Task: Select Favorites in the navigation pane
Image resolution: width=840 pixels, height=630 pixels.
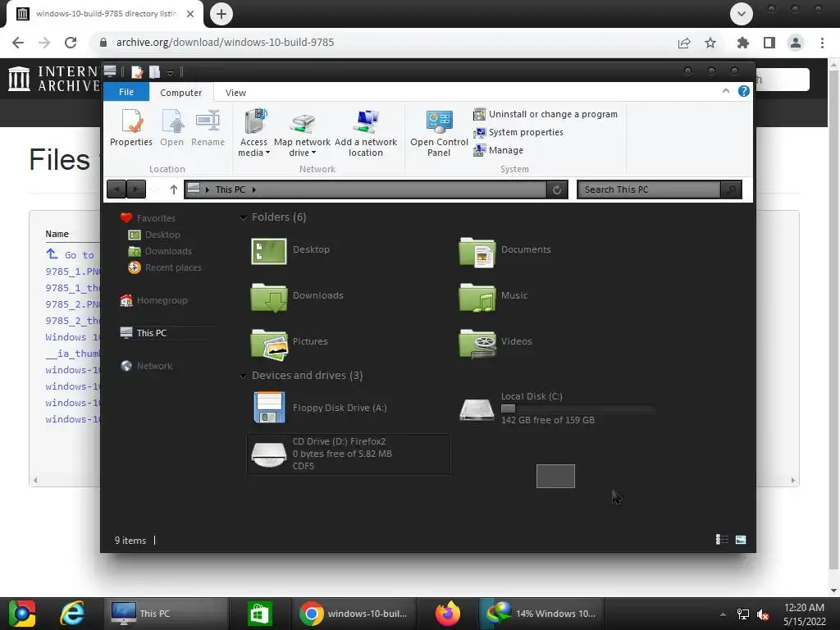Action: tap(148, 218)
